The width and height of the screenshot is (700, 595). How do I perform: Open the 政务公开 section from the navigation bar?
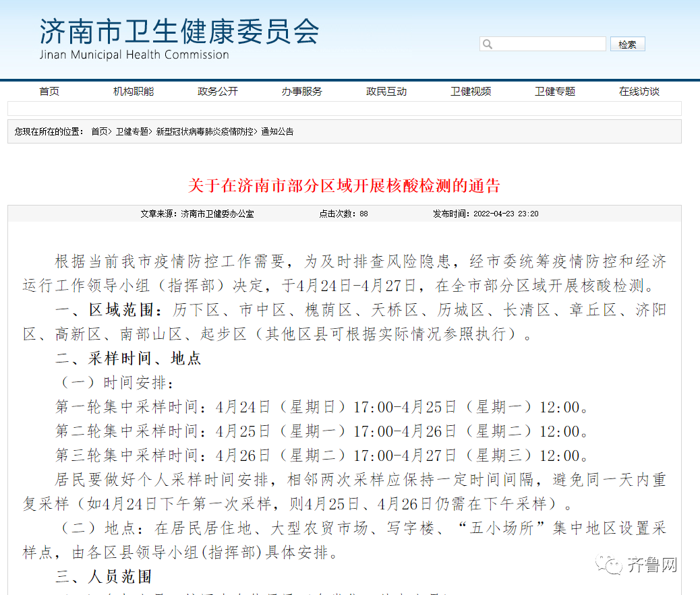click(217, 91)
